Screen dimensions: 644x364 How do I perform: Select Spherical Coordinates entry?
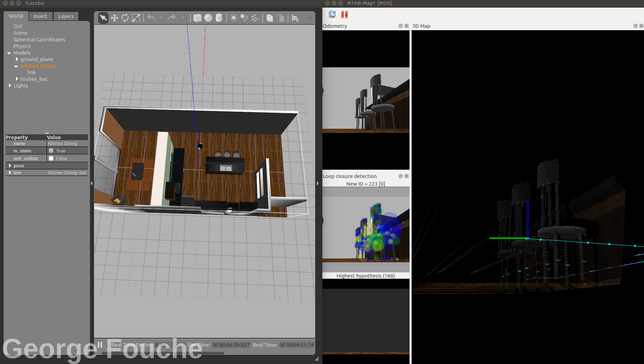(39, 40)
